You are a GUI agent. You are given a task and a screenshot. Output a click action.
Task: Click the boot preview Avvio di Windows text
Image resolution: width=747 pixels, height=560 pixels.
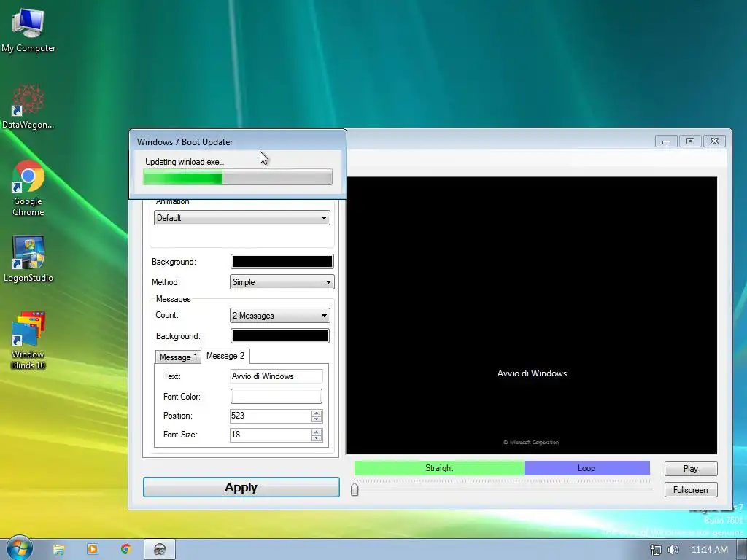tap(532, 373)
